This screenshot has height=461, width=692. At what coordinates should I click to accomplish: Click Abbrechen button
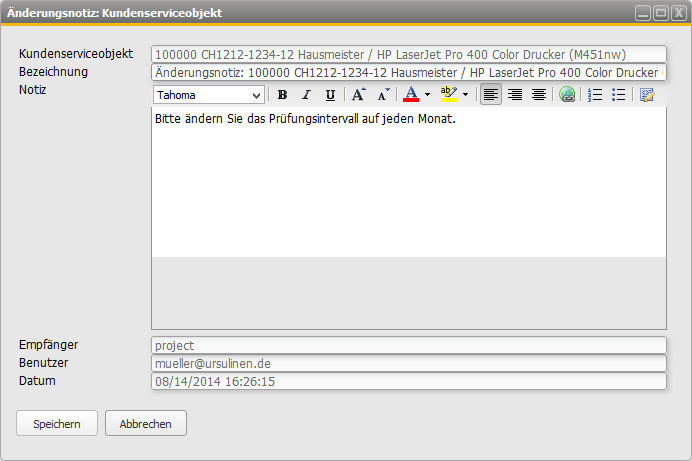[146, 424]
